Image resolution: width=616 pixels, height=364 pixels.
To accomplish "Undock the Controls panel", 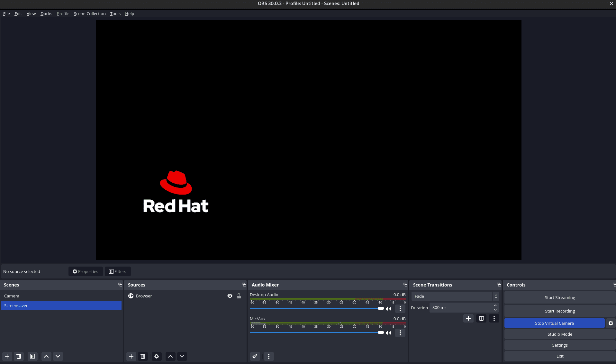I will tap(614, 285).
